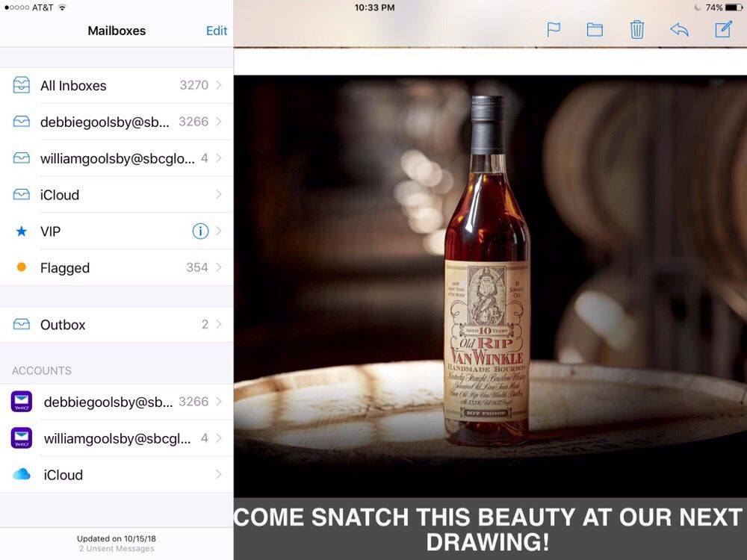The image size is (747, 560).
Task: Tap the battery percentage in the status bar
Action: 713,7
